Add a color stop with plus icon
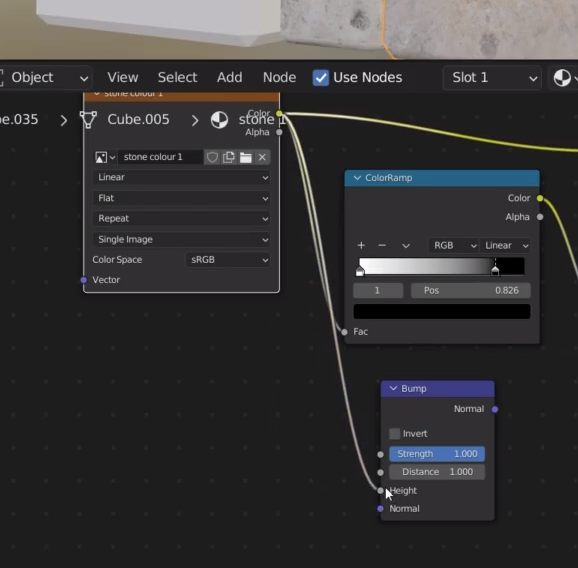Screen dimensions: 578x568 tap(361, 245)
